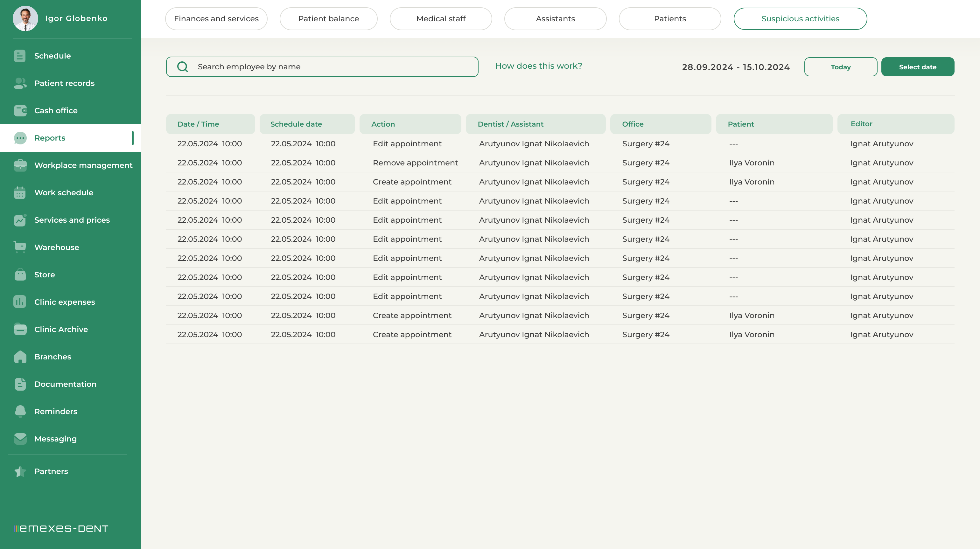
Task: Click the Schedule sidebar icon
Action: tap(20, 56)
